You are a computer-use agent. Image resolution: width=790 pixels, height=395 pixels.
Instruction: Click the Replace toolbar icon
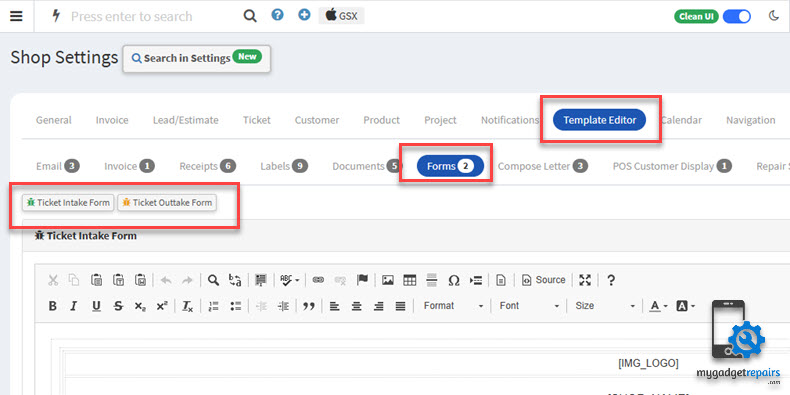point(235,280)
